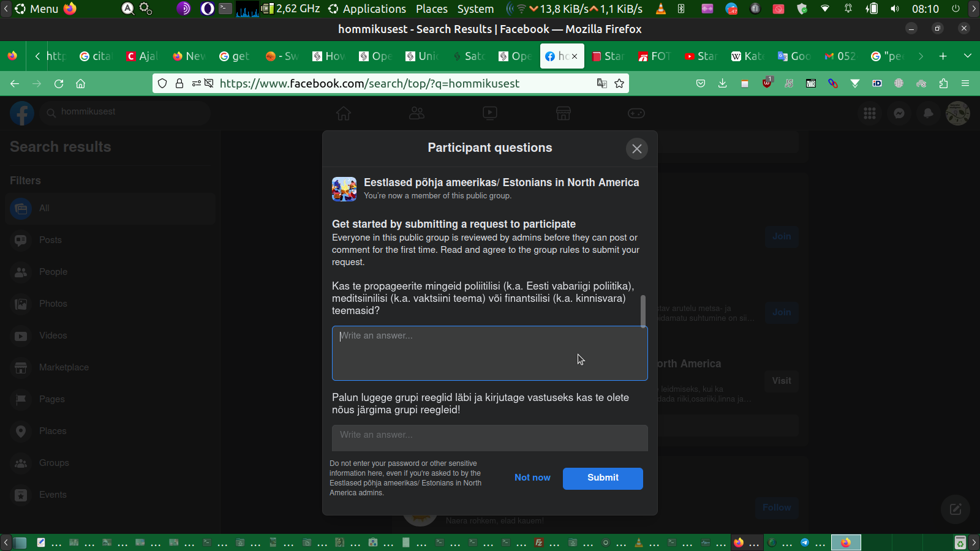Click the Not now button
Image resolution: width=980 pixels, height=551 pixels.
click(x=532, y=478)
